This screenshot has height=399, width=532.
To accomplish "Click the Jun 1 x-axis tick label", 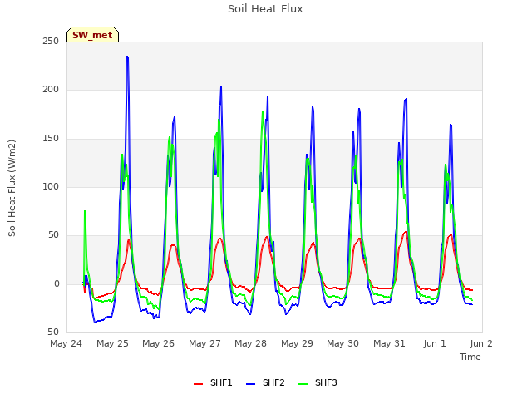I will 435,343.
